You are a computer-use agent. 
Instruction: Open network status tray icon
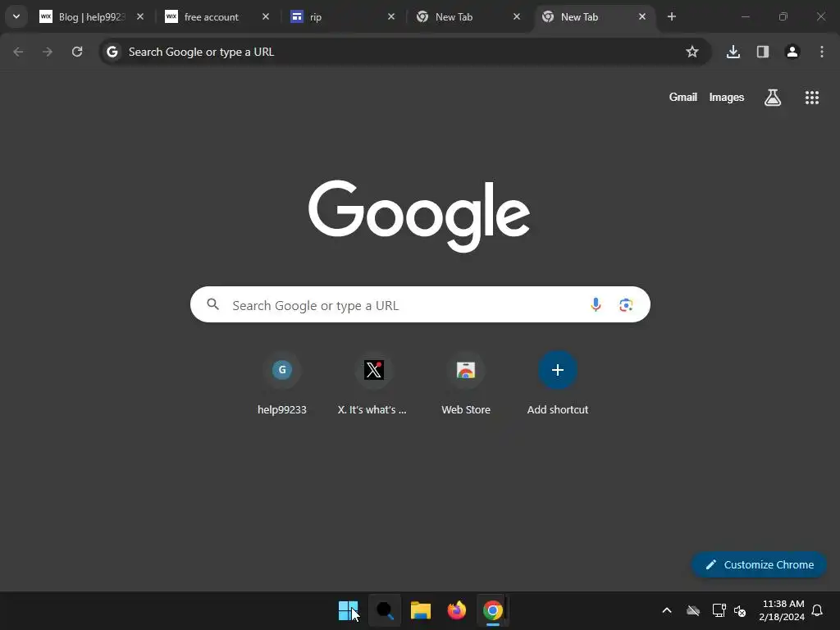719,610
